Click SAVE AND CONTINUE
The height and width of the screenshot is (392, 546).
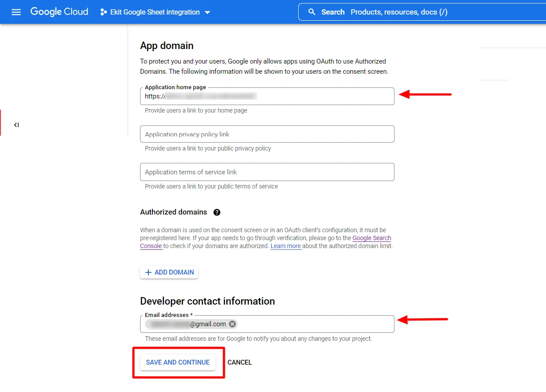[178, 362]
